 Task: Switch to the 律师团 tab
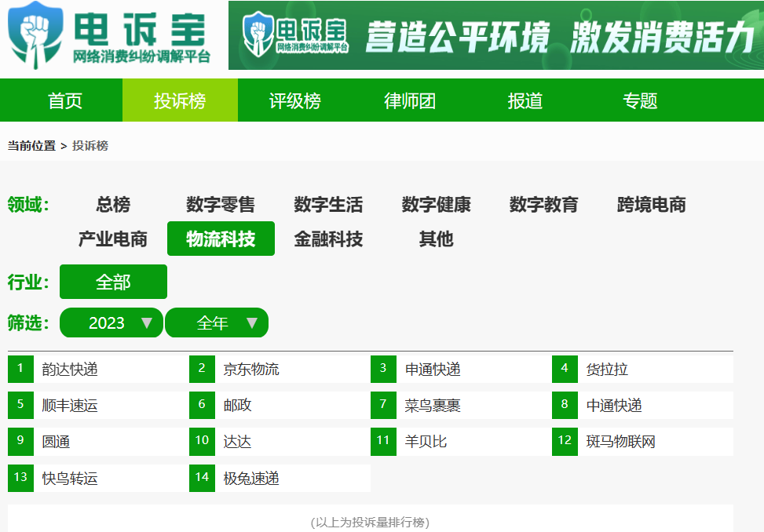pyautogui.click(x=410, y=101)
